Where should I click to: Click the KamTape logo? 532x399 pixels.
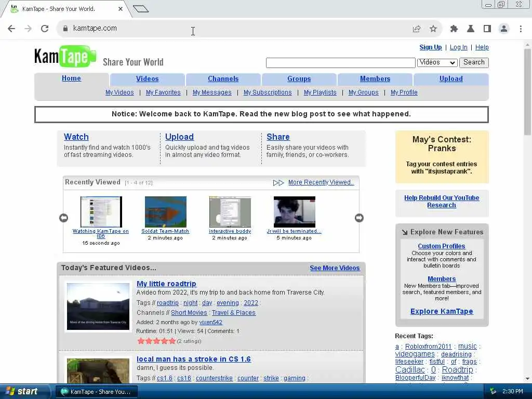[x=65, y=56]
